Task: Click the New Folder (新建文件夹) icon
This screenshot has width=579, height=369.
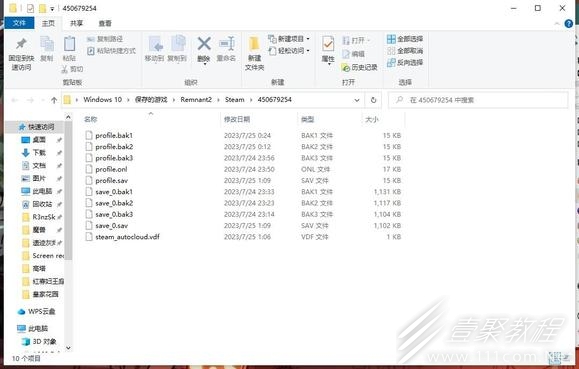Action: pos(254,44)
